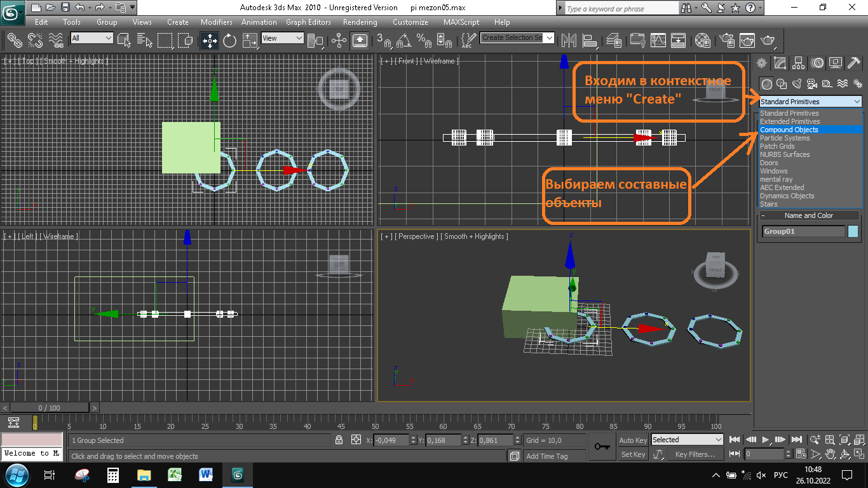Play the animation

coord(766,440)
